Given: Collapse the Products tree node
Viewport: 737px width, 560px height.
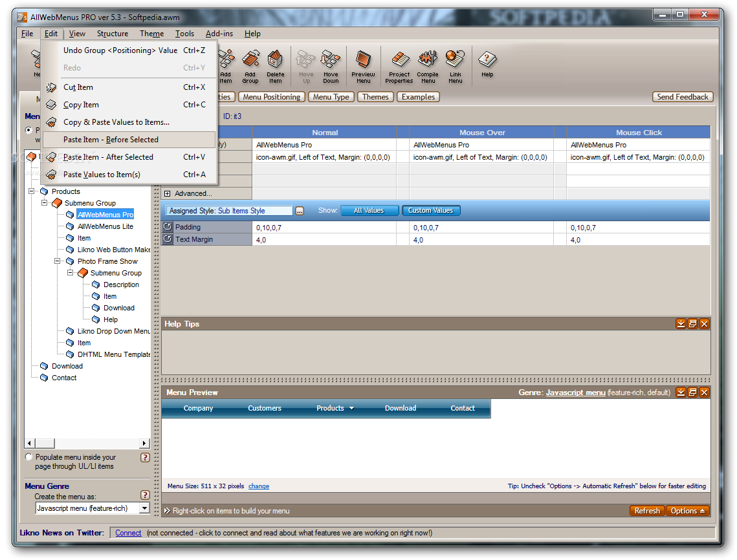Looking at the screenshot, I should [32, 191].
